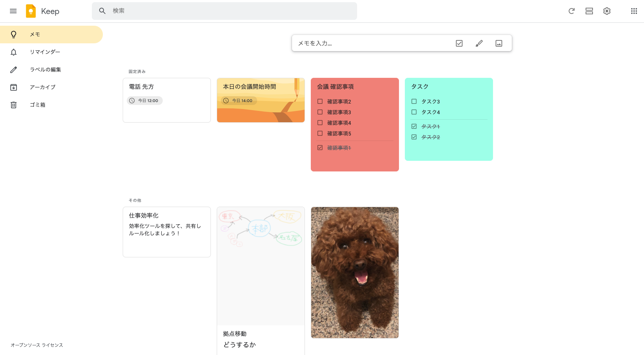Image resolution: width=644 pixels, height=355 pixels.
Task: Click the trash can ゴミ箱 icon
Action: point(14,105)
